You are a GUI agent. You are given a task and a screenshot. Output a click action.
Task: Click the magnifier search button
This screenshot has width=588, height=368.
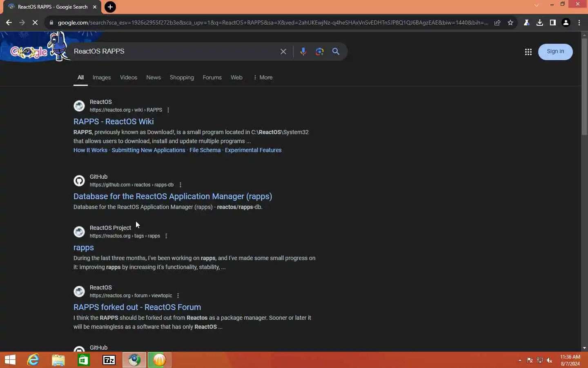(336, 52)
